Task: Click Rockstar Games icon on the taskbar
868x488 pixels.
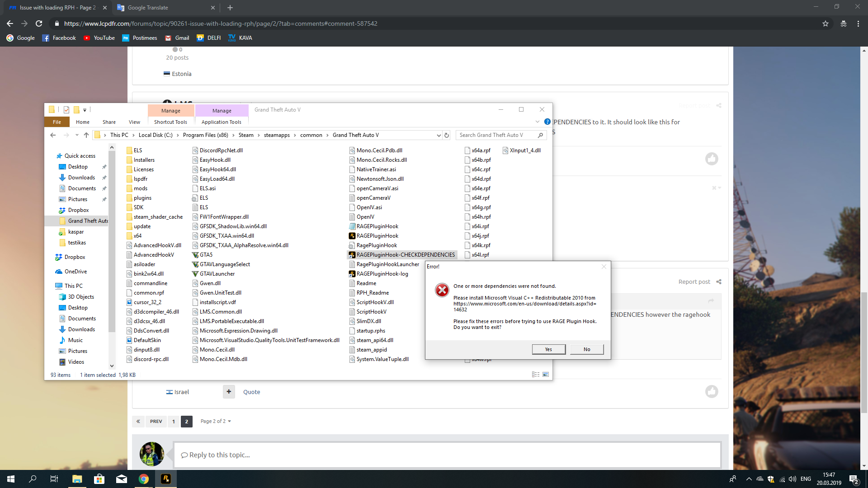Action: (x=166, y=479)
